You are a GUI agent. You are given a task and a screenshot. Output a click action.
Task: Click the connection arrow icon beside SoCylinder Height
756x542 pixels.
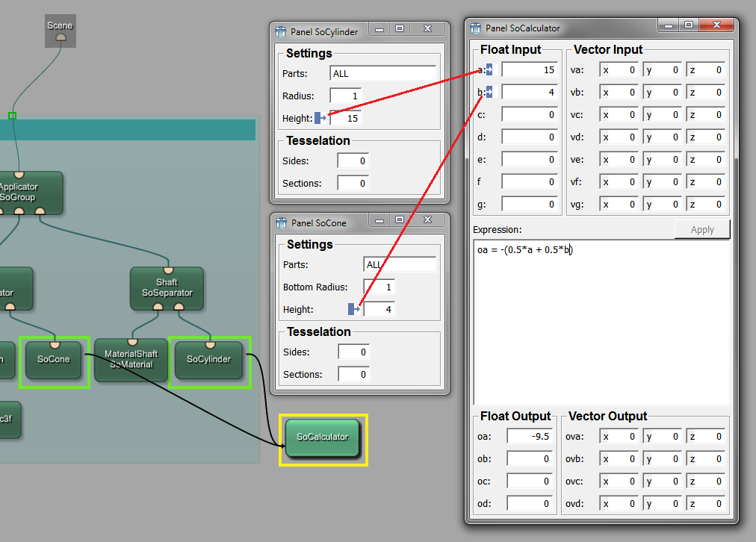coord(321,118)
